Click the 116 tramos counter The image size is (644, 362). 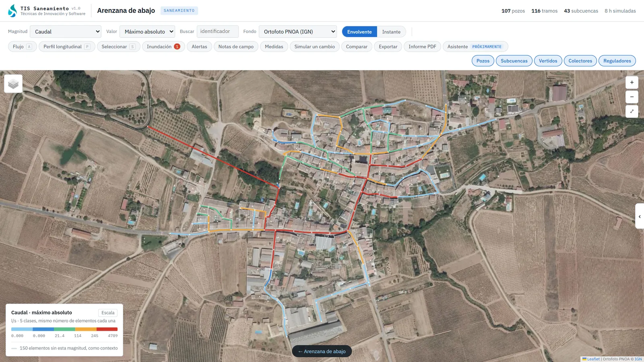point(544,11)
